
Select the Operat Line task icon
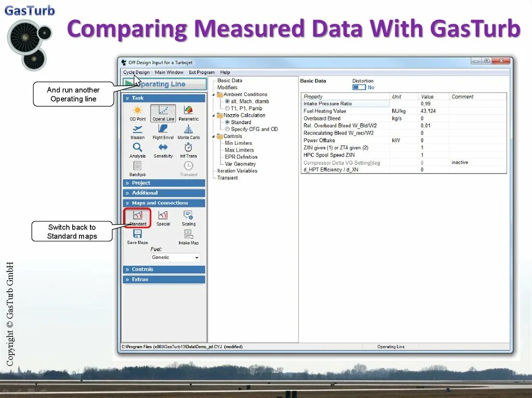pyautogui.click(x=163, y=113)
